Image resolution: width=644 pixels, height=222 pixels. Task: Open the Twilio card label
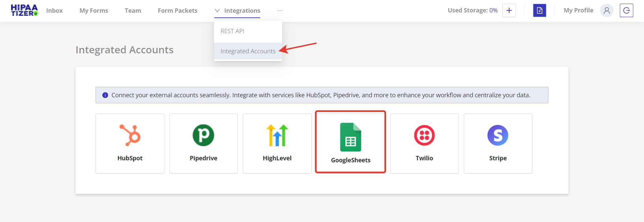pos(424,158)
